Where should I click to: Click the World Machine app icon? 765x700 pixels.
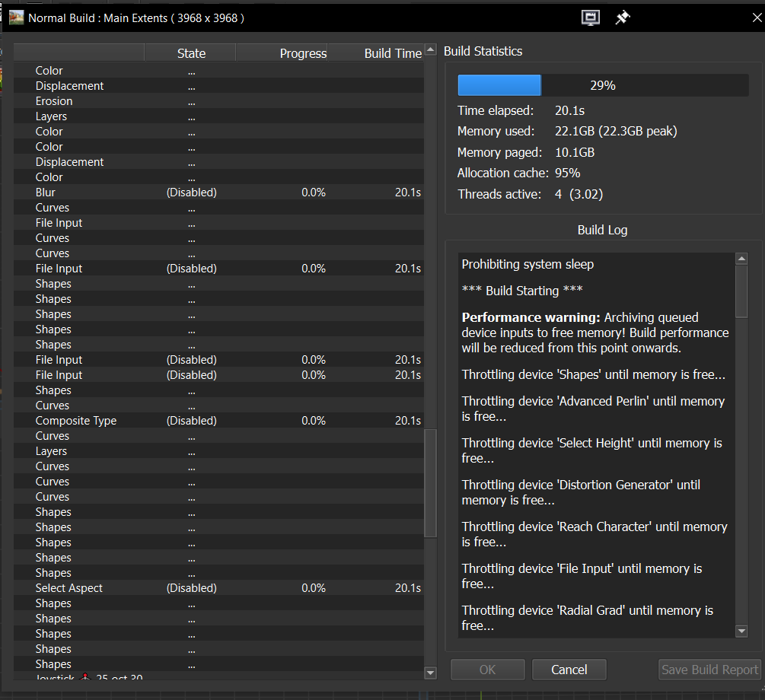[x=16, y=17]
